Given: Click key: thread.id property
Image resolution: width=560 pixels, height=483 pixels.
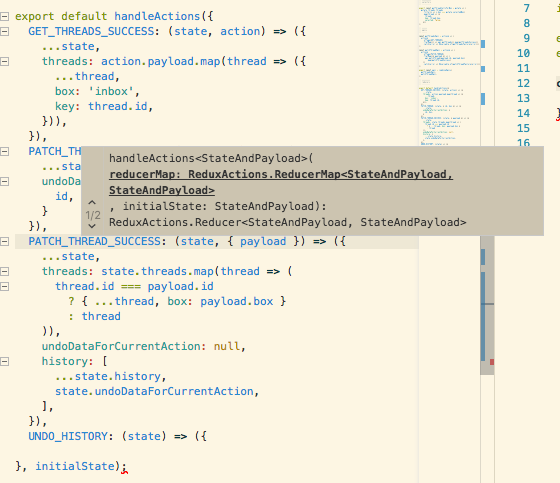Looking at the screenshot, I should (104, 106).
